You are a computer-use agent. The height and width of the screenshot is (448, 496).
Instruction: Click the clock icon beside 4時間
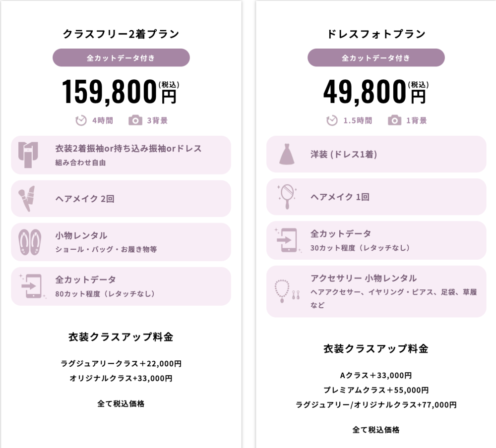81,120
